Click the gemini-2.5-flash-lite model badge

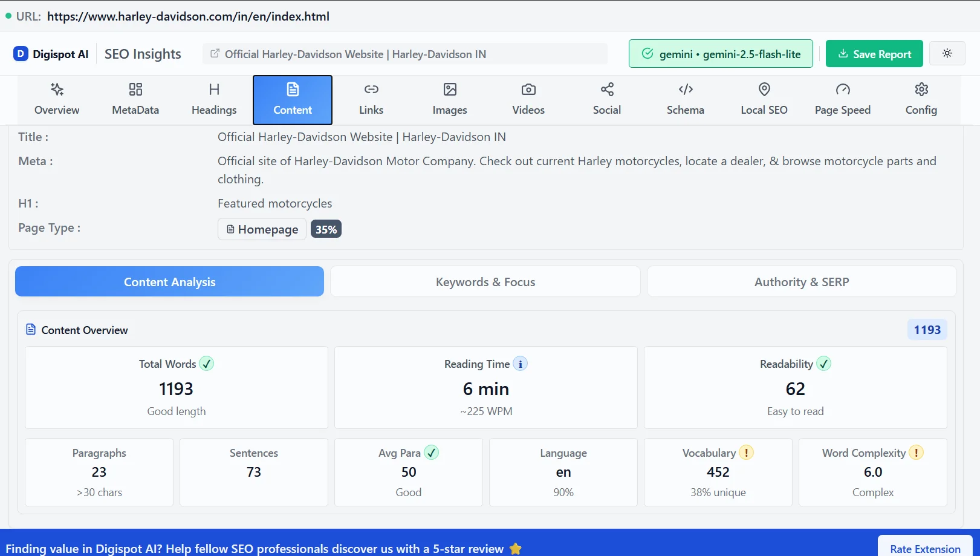721,54
